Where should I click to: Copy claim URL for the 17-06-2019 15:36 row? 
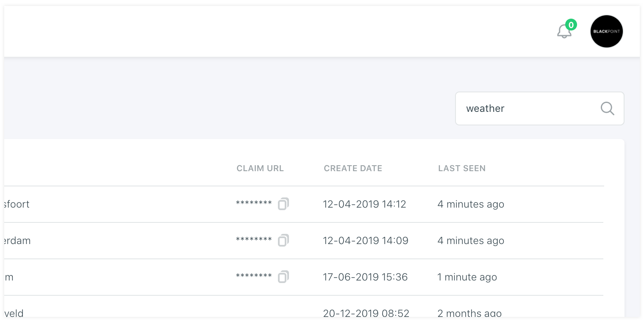(283, 277)
